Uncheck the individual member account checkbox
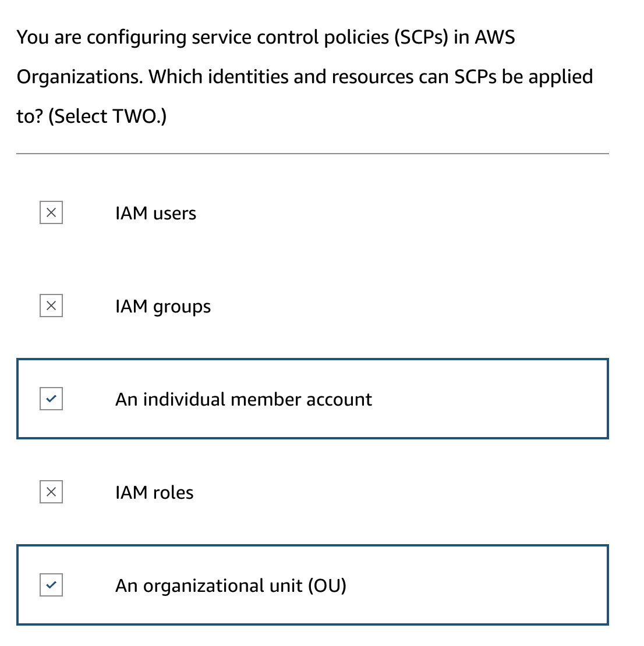 51,399
